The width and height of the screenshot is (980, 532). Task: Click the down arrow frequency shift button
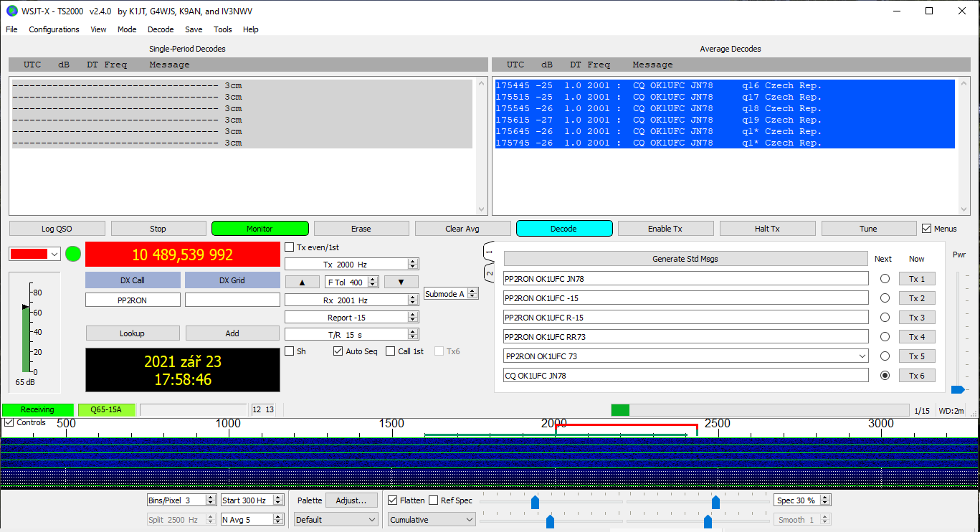pyautogui.click(x=401, y=282)
